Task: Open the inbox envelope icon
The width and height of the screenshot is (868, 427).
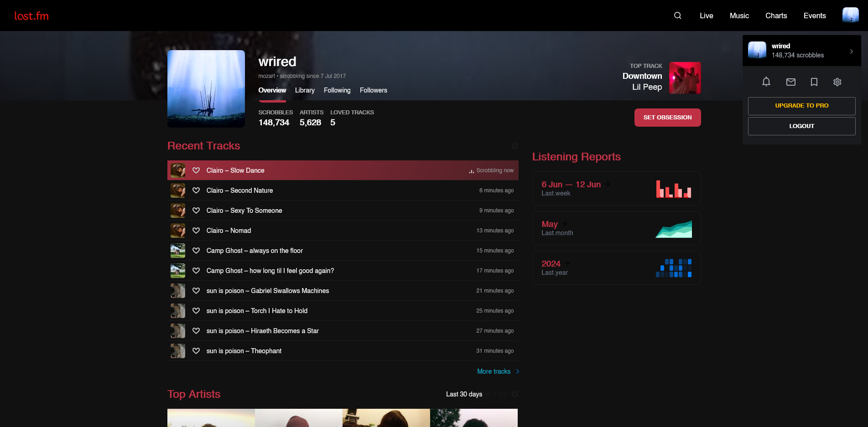Action: (791, 82)
